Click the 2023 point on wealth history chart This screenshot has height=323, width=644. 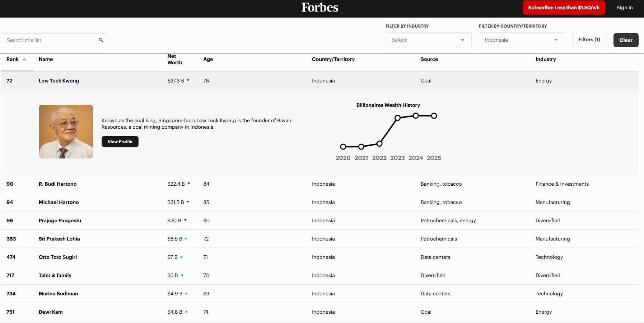[x=397, y=118]
